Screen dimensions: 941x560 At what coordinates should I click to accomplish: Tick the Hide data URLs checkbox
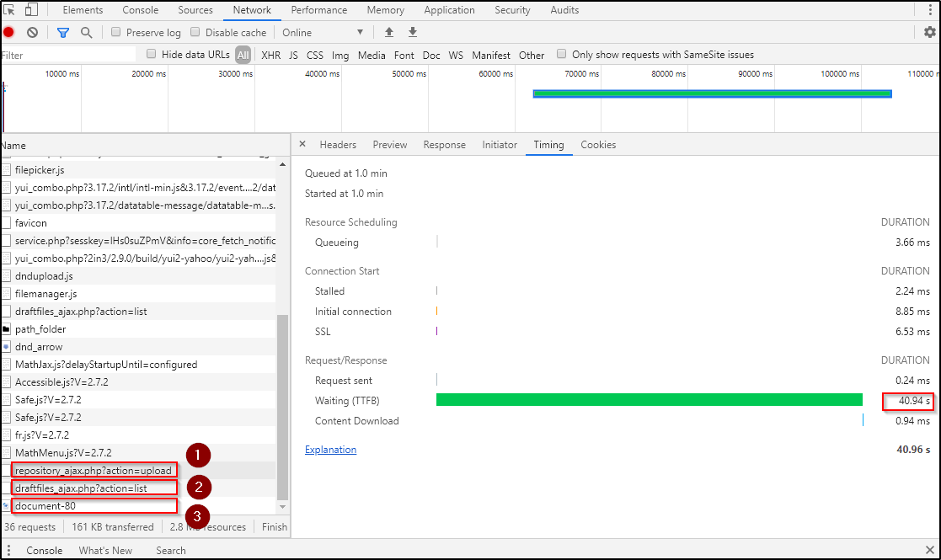pos(152,55)
